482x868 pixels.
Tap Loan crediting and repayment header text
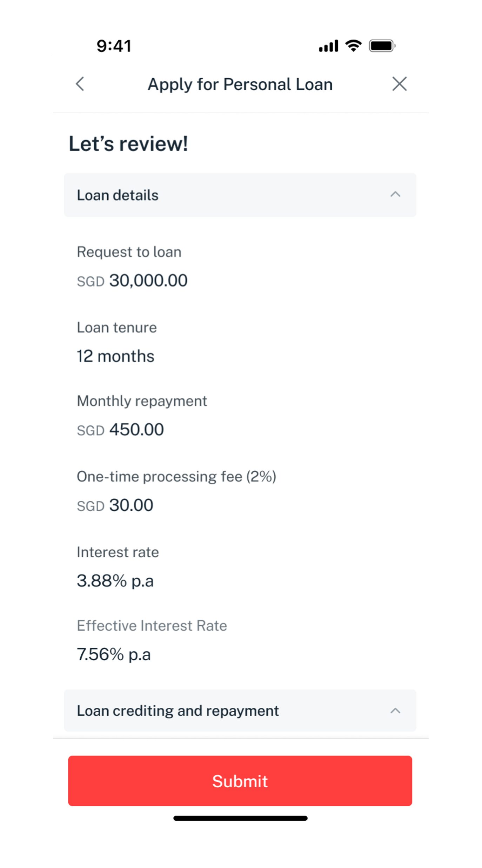pyautogui.click(x=178, y=711)
